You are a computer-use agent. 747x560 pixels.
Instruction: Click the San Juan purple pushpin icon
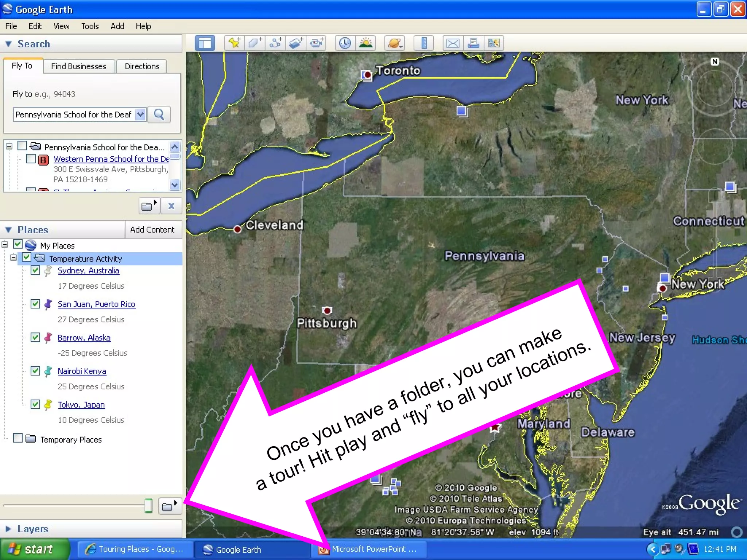(48, 304)
